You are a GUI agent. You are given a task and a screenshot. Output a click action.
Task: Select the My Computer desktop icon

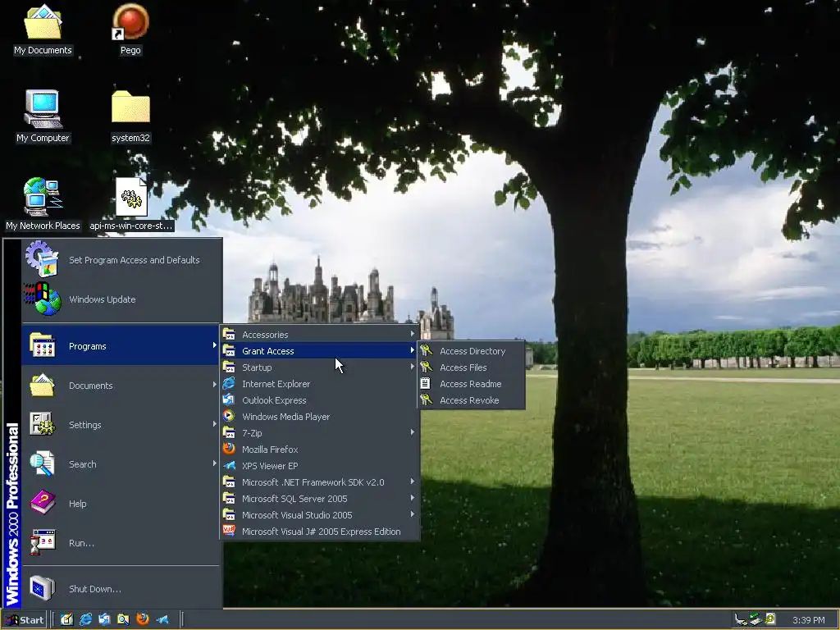coord(43,116)
